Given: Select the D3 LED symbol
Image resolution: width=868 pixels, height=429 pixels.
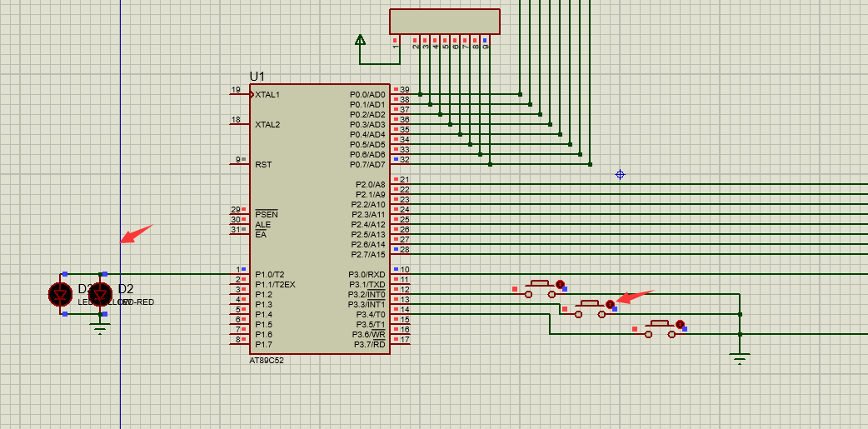Looking at the screenshot, I should (x=60, y=294).
